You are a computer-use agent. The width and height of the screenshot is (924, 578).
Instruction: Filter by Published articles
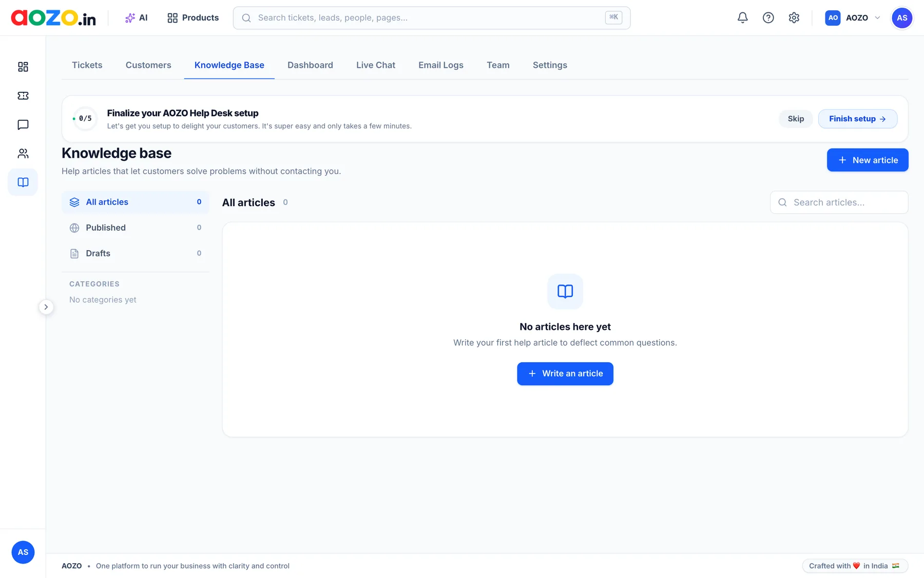pyautogui.click(x=136, y=228)
